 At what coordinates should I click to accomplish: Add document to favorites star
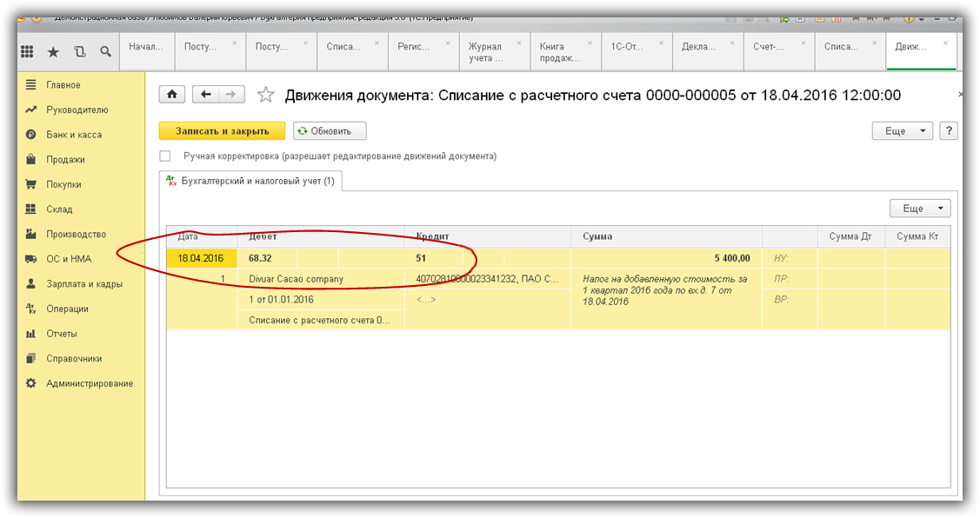[x=266, y=95]
